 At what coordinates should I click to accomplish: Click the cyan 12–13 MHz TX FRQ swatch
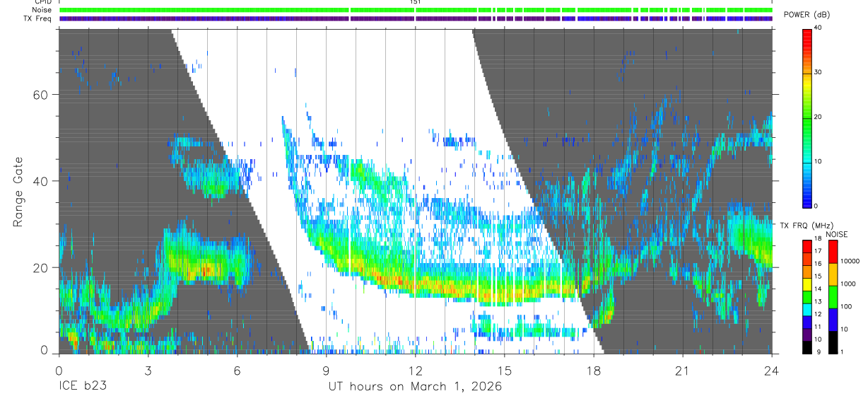[807, 309]
